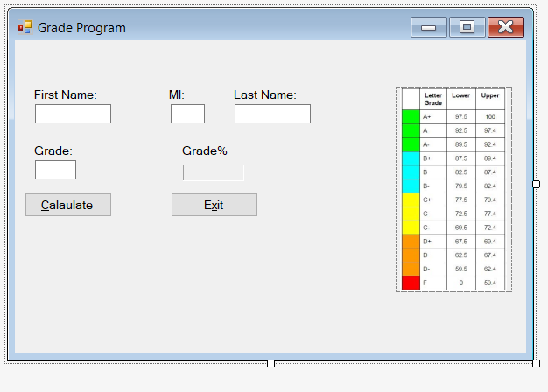
Task: Click the form's right-edge resize handle
Action: [x=536, y=184]
